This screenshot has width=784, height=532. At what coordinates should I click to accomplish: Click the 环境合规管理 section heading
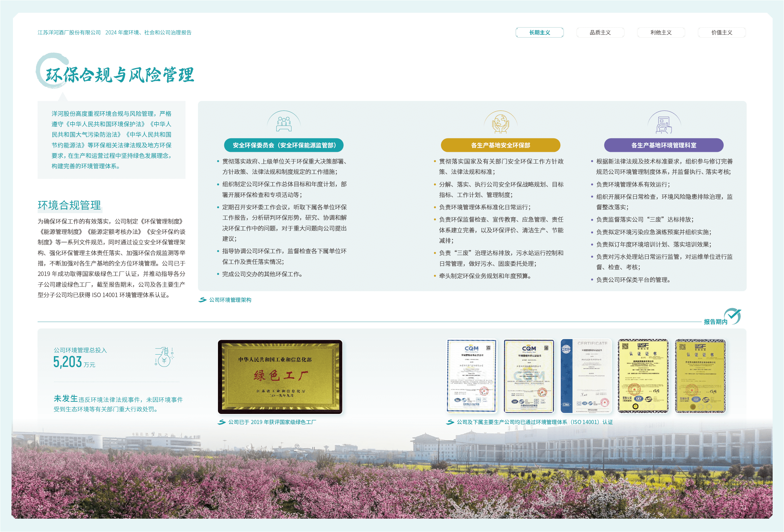click(x=69, y=205)
